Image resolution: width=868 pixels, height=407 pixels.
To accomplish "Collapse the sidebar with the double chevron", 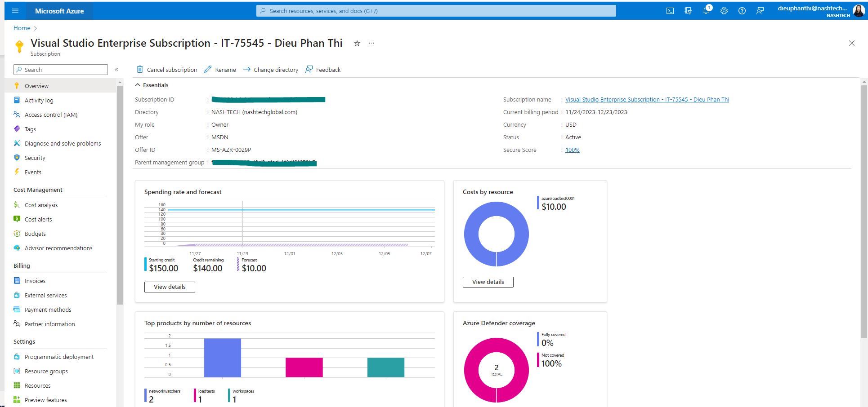I will coord(116,70).
